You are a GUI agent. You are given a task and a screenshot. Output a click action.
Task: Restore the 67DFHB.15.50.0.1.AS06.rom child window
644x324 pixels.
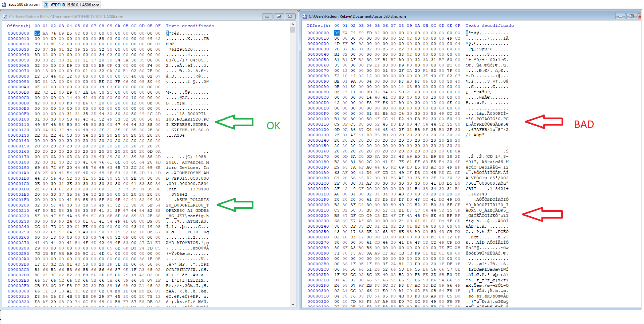pyautogui.click(x=279, y=16)
